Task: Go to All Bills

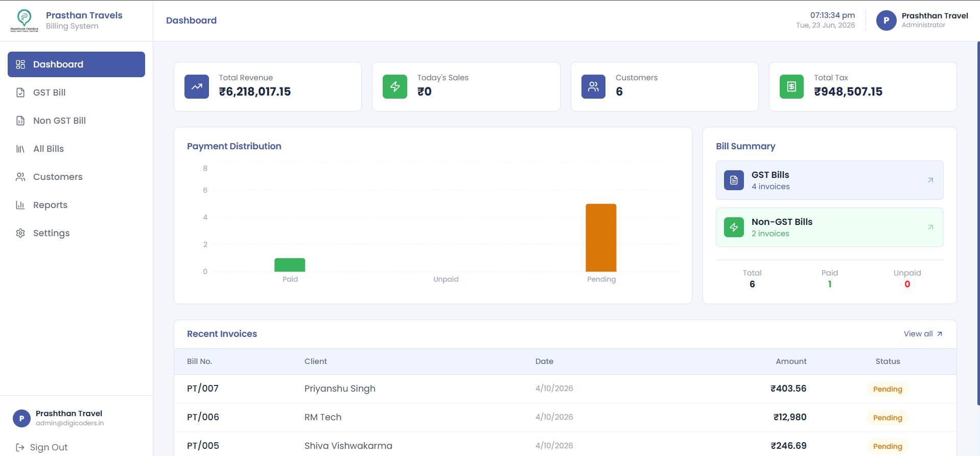Action: (x=76, y=149)
